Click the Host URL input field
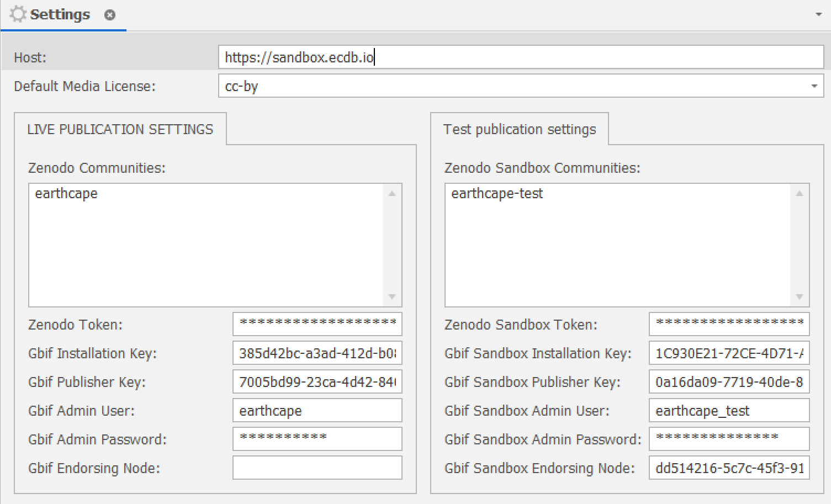Screen dimensions: 831x504 [x=521, y=57]
